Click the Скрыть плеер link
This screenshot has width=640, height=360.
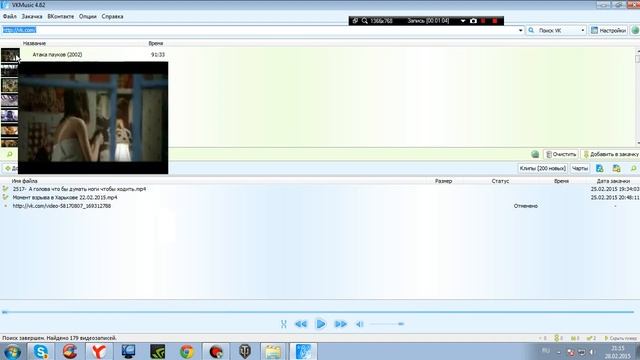pos(621,338)
